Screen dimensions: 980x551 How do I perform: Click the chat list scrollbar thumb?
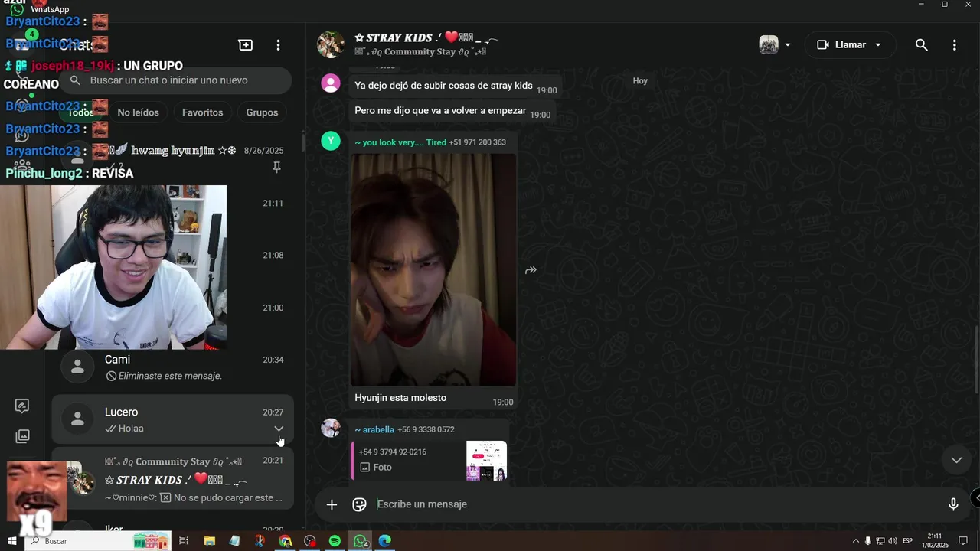(x=303, y=142)
